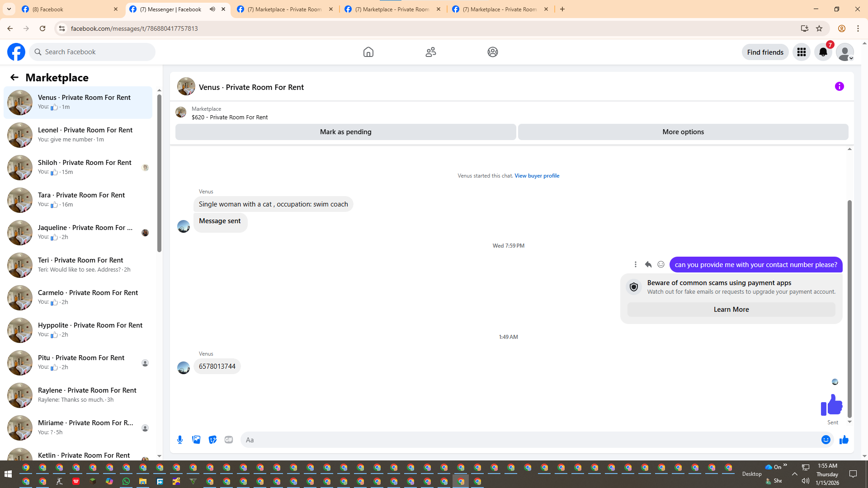868x488 pixels.
Task: Open Facebook notifications bell
Action: tap(823, 52)
